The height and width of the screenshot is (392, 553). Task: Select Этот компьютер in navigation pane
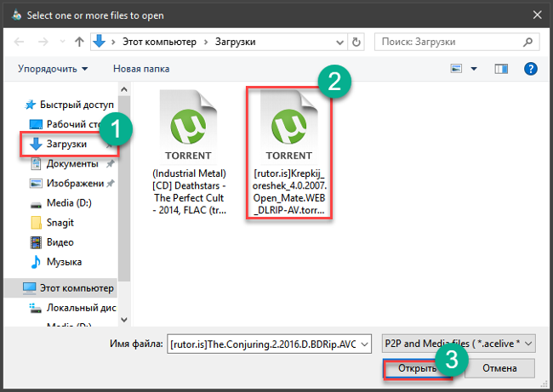pos(71,287)
